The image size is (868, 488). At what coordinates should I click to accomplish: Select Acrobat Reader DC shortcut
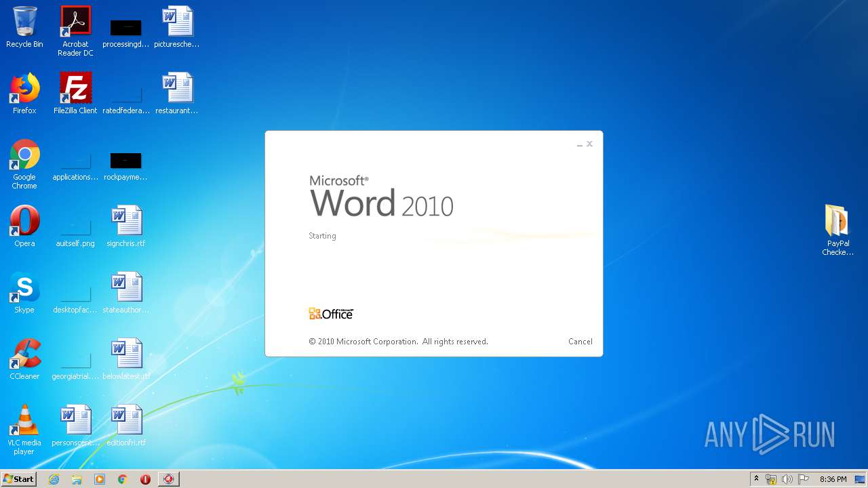pyautogui.click(x=75, y=30)
